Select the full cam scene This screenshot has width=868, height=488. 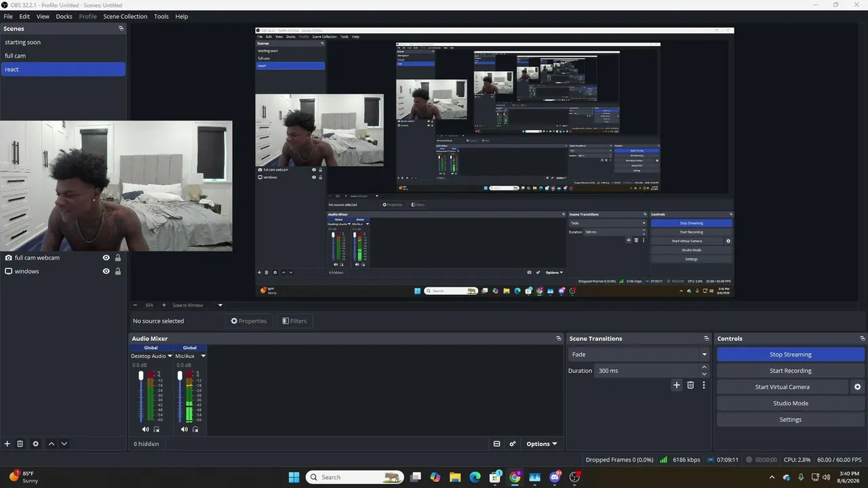point(63,56)
